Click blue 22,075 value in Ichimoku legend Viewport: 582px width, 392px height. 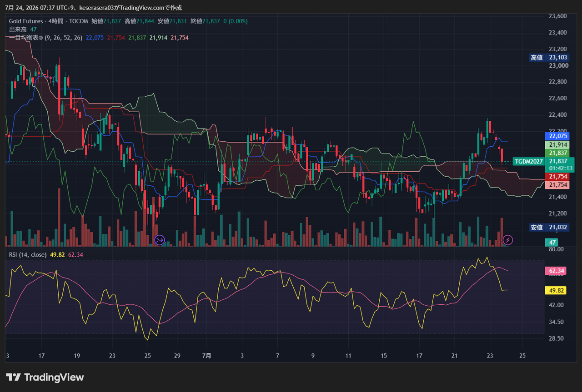(95, 38)
